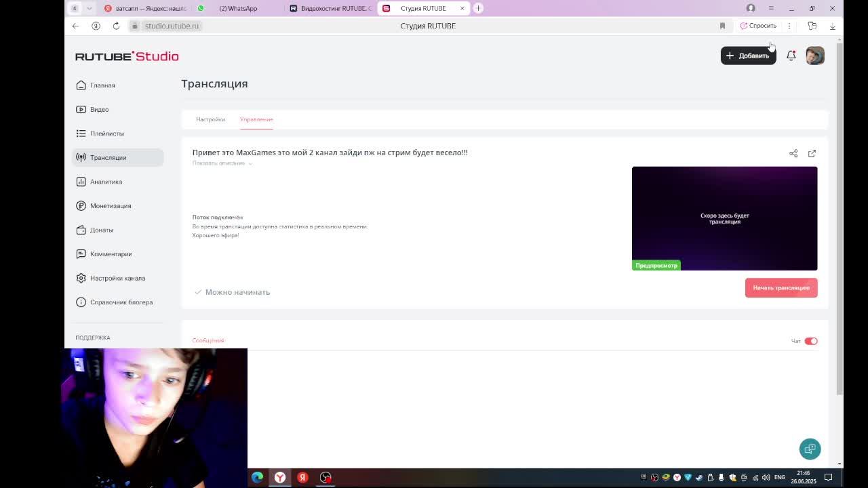Open a new browser tab
868x488 pixels.
click(478, 8)
